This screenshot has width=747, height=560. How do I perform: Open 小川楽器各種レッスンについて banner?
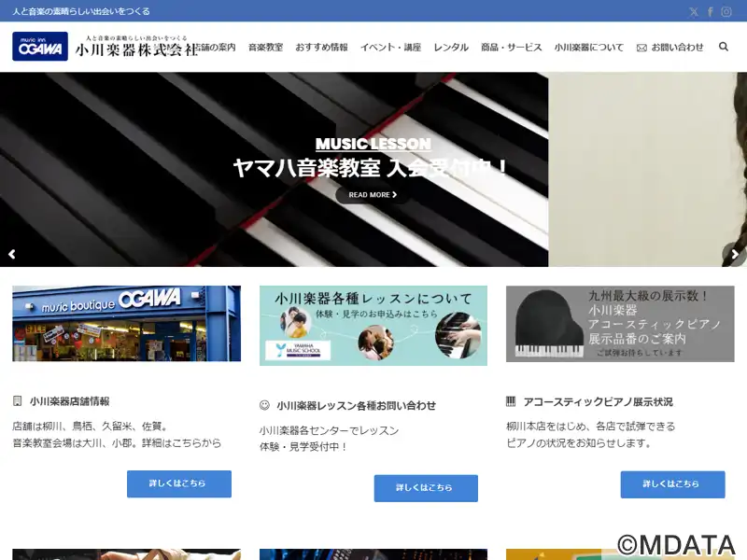point(373,326)
